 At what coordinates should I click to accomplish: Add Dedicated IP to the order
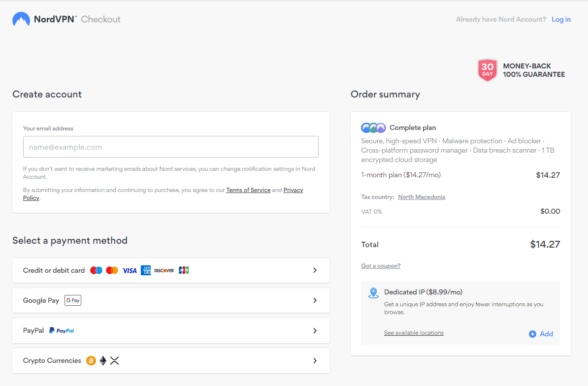point(541,334)
